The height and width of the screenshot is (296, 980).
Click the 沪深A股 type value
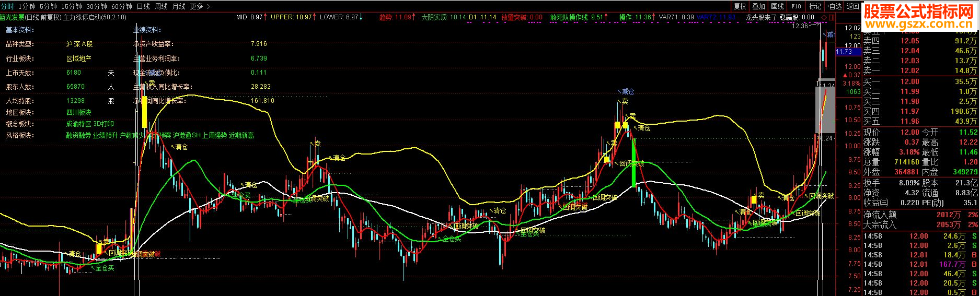[x=79, y=44]
